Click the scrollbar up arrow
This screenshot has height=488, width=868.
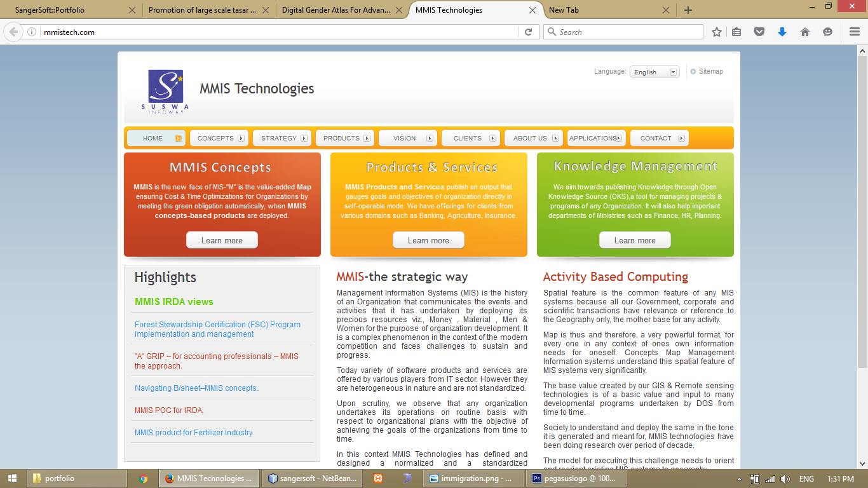tap(862, 50)
